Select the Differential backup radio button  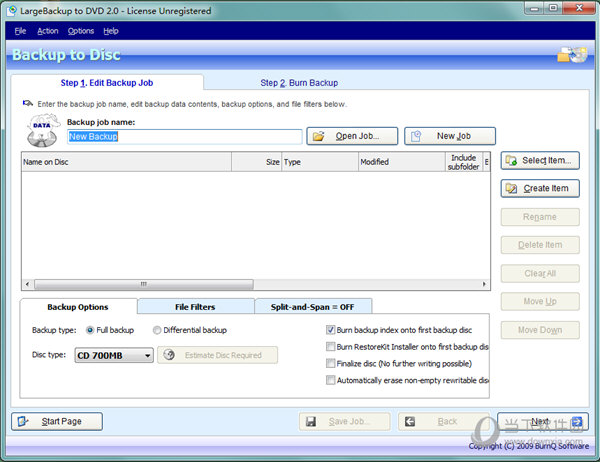[157, 330]
